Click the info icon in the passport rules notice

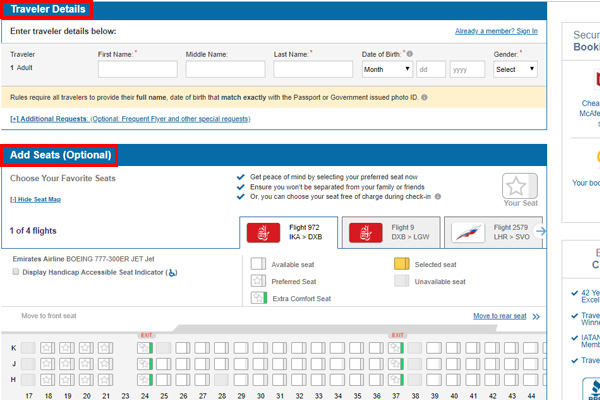pos(424,97)
